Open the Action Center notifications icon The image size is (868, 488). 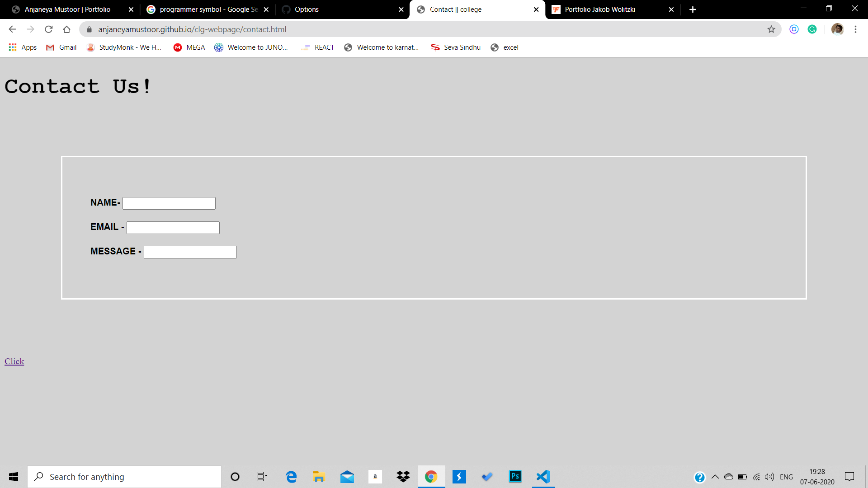(849, 477)
